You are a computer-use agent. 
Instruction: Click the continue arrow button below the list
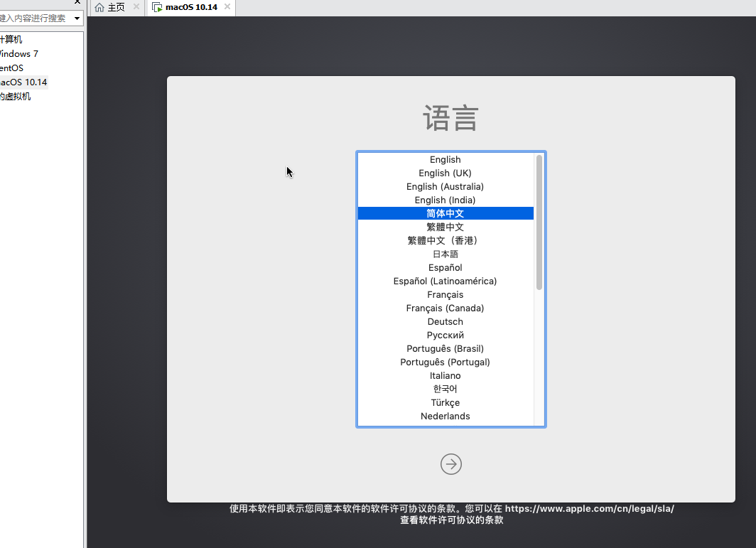450,464
